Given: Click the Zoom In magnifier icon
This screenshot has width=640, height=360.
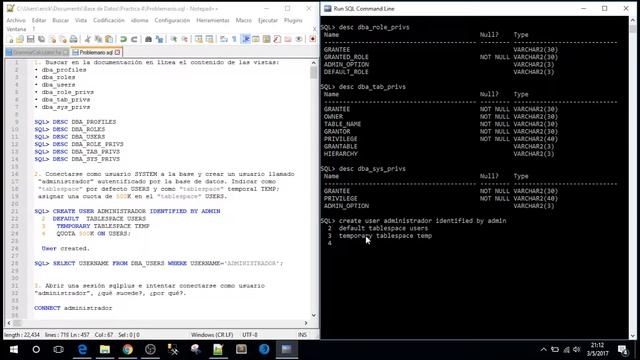Looking at the screenshot, I should (x=174, y=39).
